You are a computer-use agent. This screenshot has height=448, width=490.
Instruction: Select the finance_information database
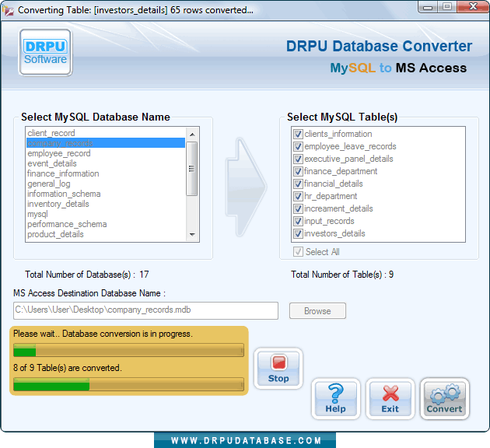[106, 173]
